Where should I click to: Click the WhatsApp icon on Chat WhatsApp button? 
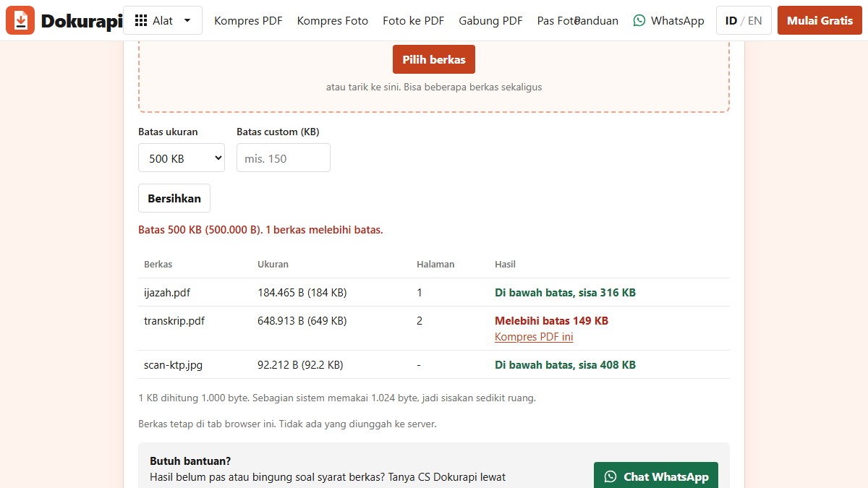[610, 476]
